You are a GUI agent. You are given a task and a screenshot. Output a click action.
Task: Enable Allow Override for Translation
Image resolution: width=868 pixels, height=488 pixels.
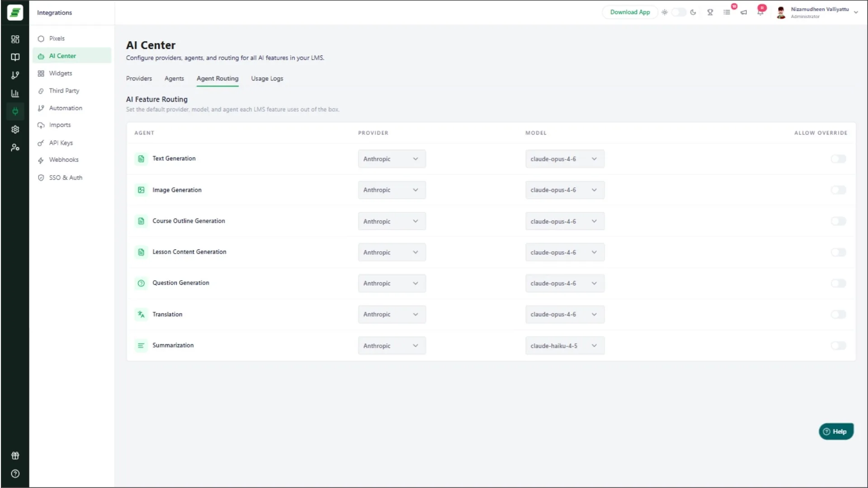838,314
